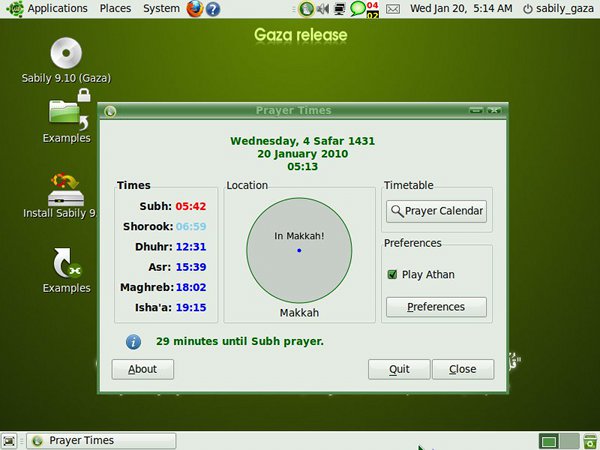Click the volume speaker icon
This screenshot has width=600, height=450.
[x=323, y=9]
